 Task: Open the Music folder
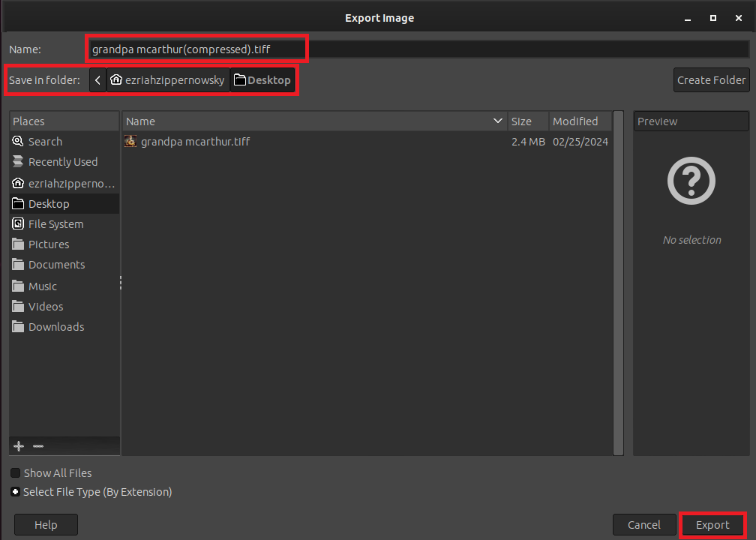point(41,286)
